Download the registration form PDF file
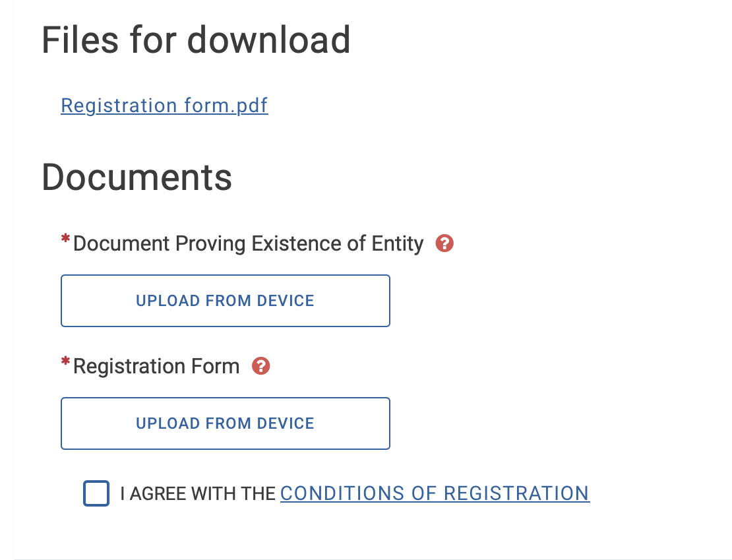Screen dimensions: 732x560 164,106
